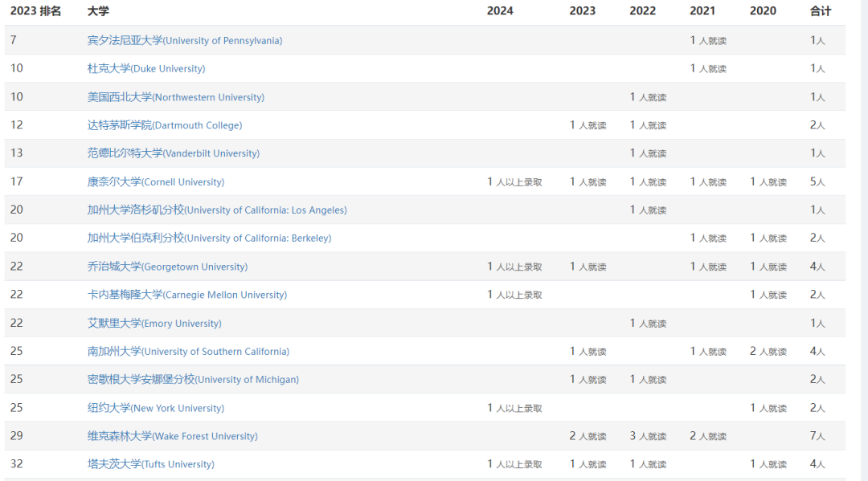Click the 大学 column header
868x481 pixels.
[x=98, y=11]
